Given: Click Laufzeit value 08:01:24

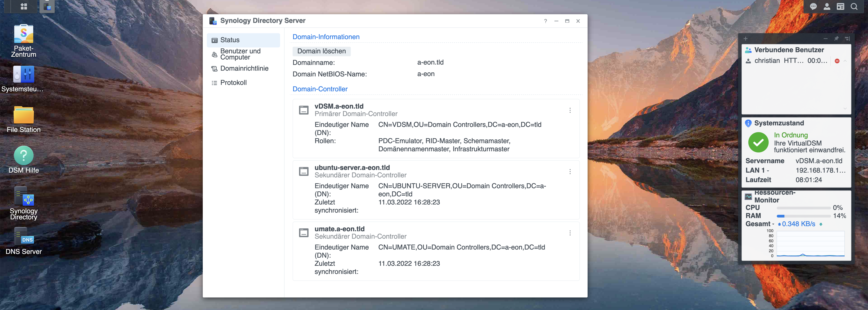Looking at the screenshot, I should pyautogui.click(x=808, y=180).
